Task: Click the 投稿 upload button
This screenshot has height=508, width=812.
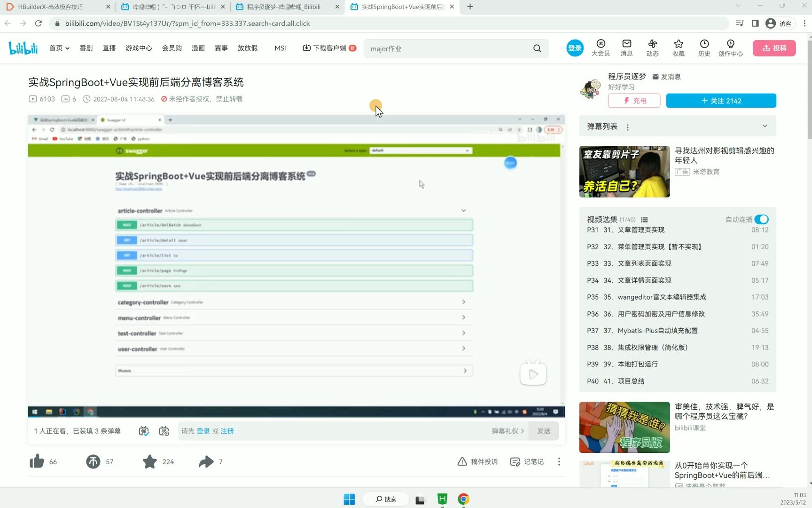Action: pyautogui.click(x=774, y=48)
